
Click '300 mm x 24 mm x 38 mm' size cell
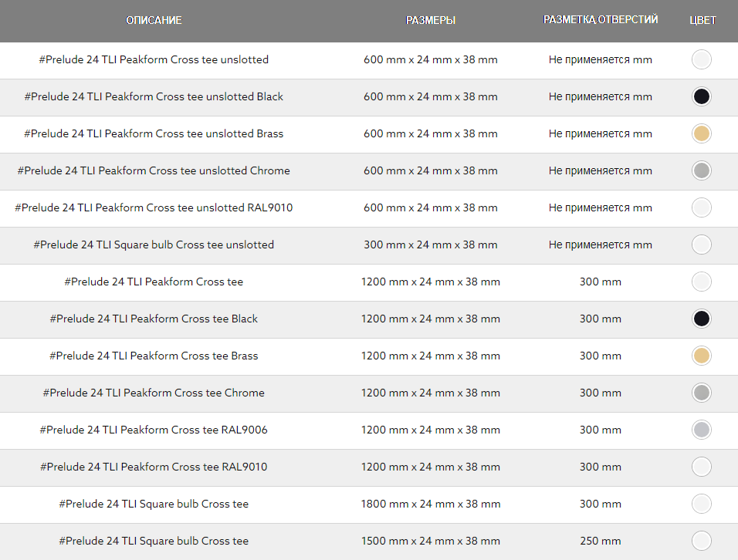click(x=431, y=245)
